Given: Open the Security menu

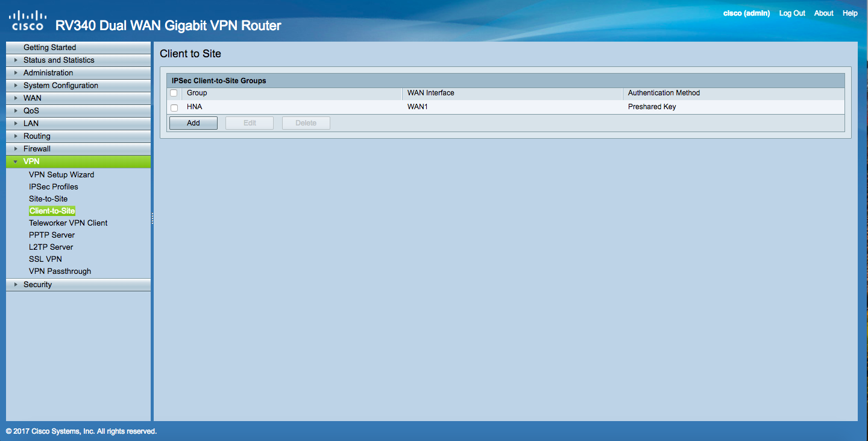Looking at the screenshot, I should tap(78, 284).
